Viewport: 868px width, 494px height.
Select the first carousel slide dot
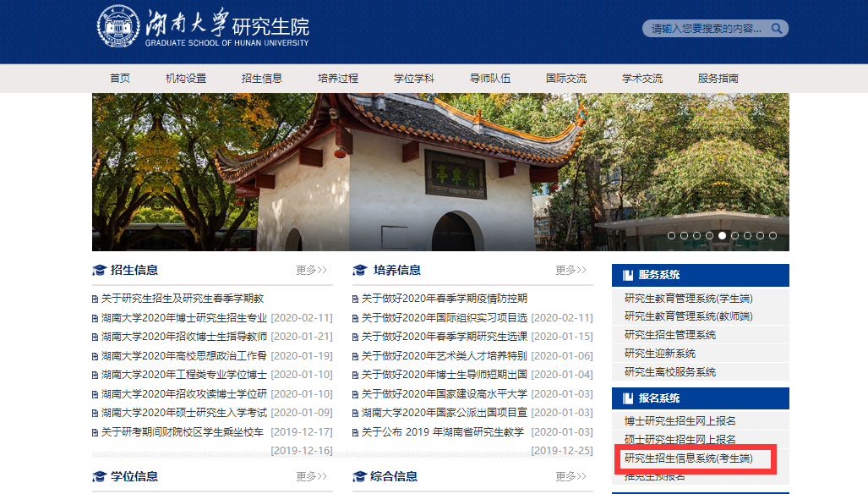671,236
